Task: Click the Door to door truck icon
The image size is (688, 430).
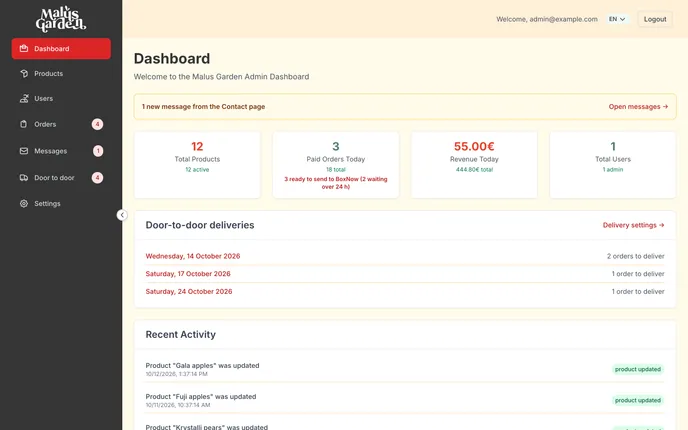Action: (24, 178)
